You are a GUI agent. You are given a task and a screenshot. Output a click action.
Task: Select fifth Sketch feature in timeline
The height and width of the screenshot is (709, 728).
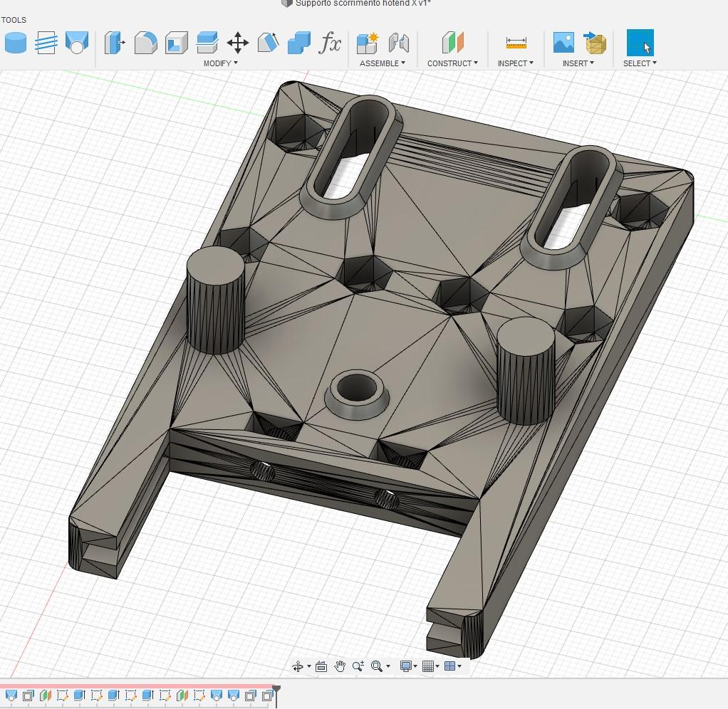(199, 695)
